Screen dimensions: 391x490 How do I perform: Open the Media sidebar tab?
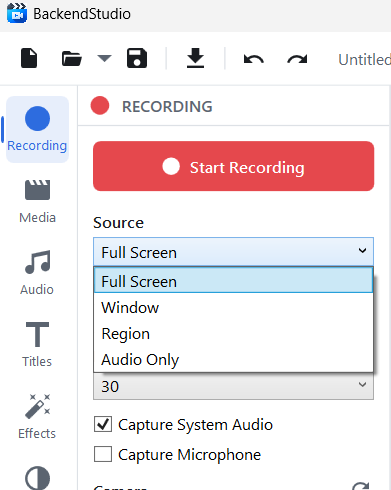pyautogui.click(x=37, y=202)
